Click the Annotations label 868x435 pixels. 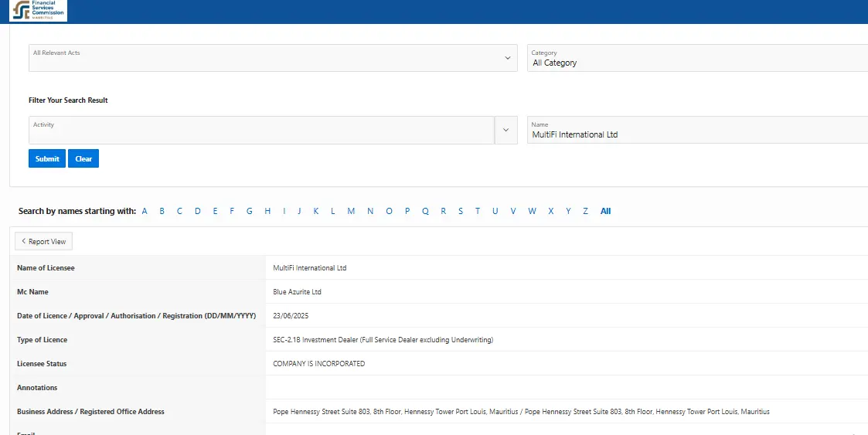click(x=37, y=387)
